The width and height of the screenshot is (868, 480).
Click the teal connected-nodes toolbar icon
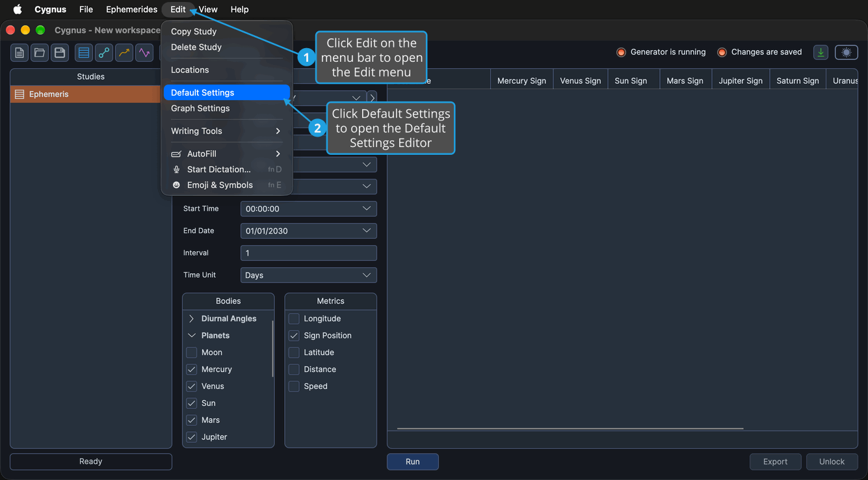(104, 53)
